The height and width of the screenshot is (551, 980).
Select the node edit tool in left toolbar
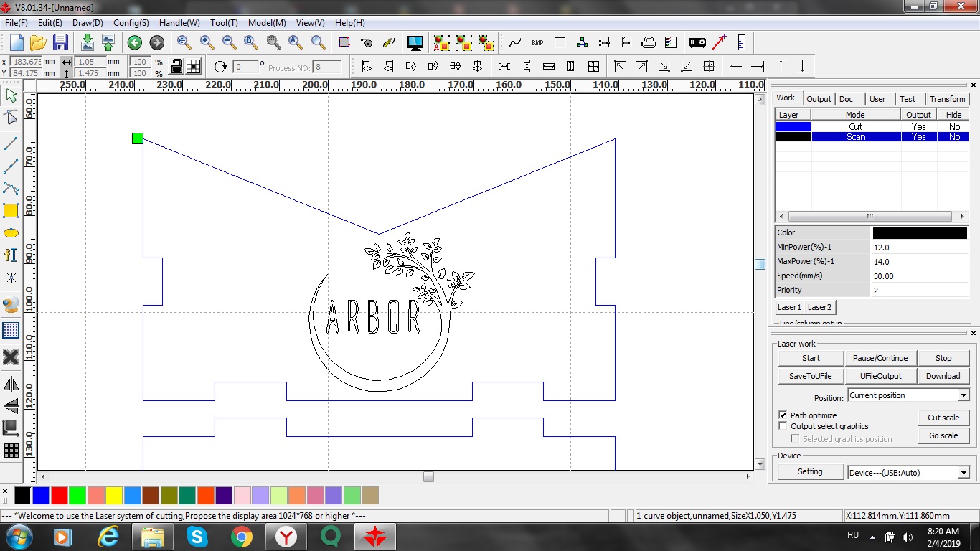(x=11, y=117)
